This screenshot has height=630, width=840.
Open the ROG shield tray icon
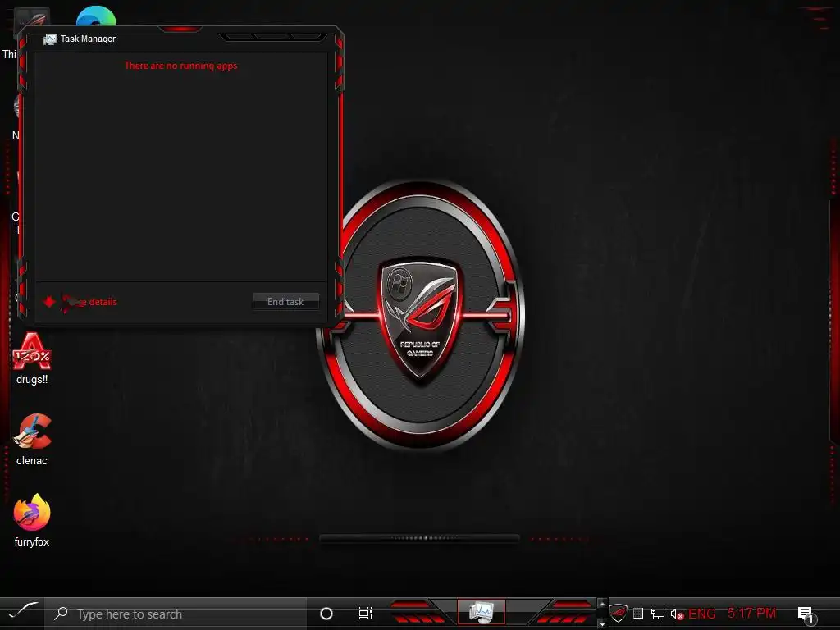618,614
